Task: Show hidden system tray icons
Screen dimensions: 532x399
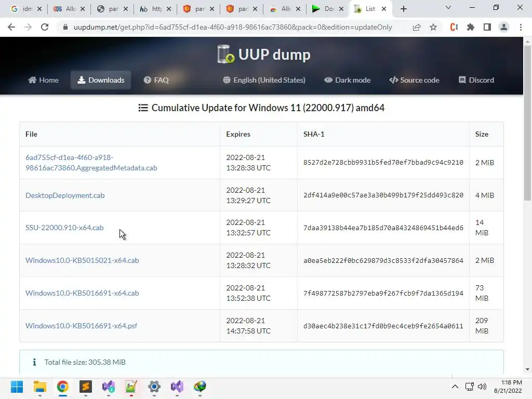Action: pyautogui.click(x=455, y=387)
